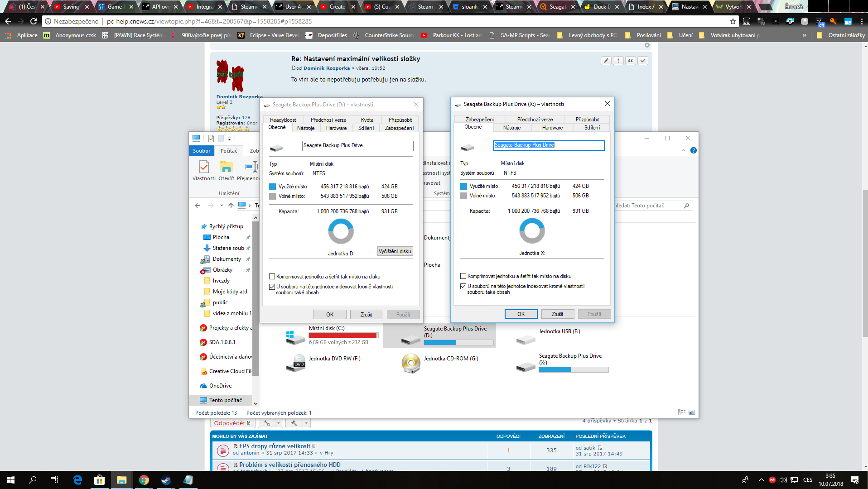Click the quote post icon
Image resolution: width=868 pixels, height=489 pixels.
tap(631, 61)
